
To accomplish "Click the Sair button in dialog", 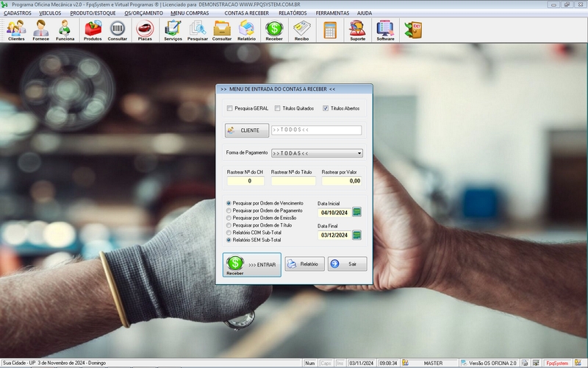I will [x=347, y=263].
